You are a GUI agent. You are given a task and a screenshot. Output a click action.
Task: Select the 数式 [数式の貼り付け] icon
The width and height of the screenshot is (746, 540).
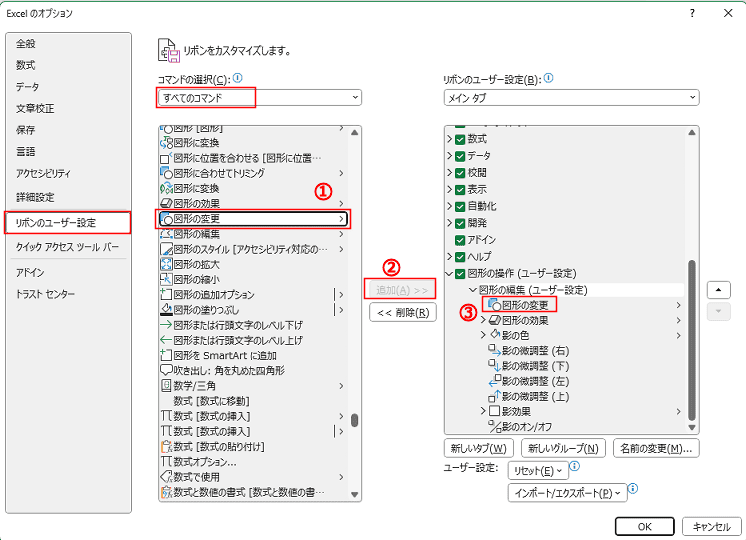point(166,447)
